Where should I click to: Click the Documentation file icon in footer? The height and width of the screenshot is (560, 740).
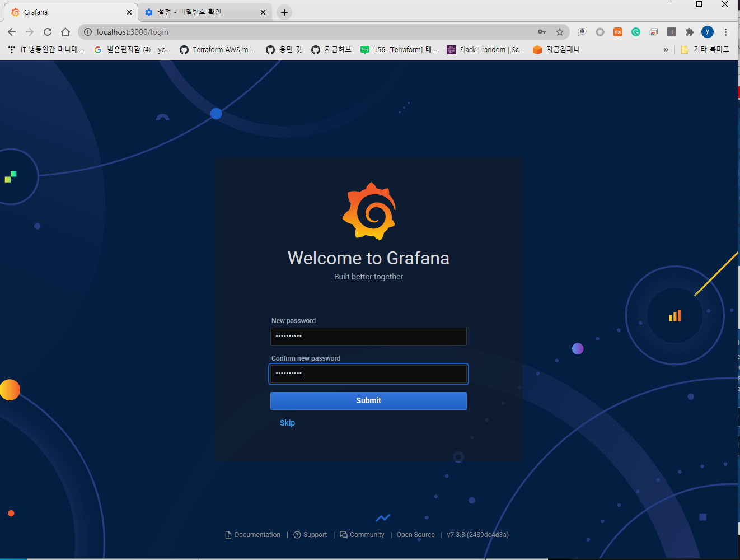228,535
